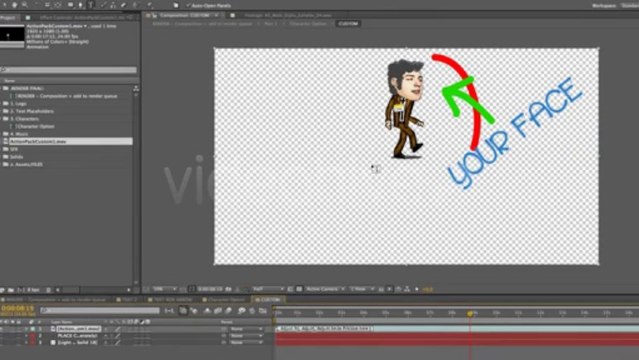The width and height of the screenshot is (639, 360).
Task: Select the highlighted Type tool
Action: click(91, 5)
